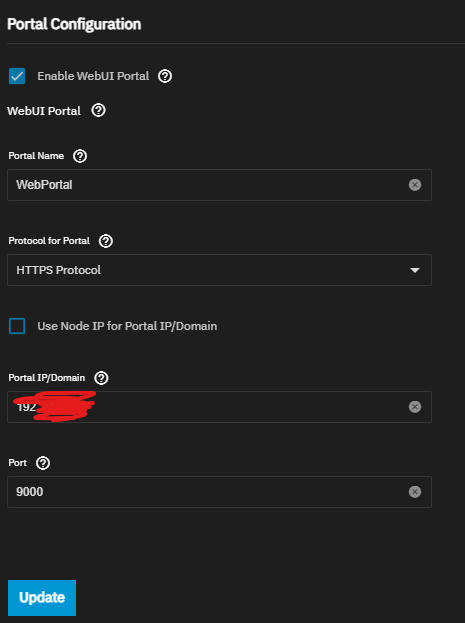
Task: Clear the Port value with its X icon
Action: pyautogui.click(x=415, y=492)
